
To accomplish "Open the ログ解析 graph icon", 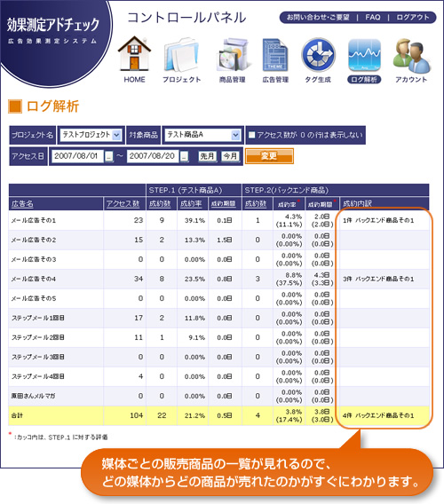I will 364,55.
